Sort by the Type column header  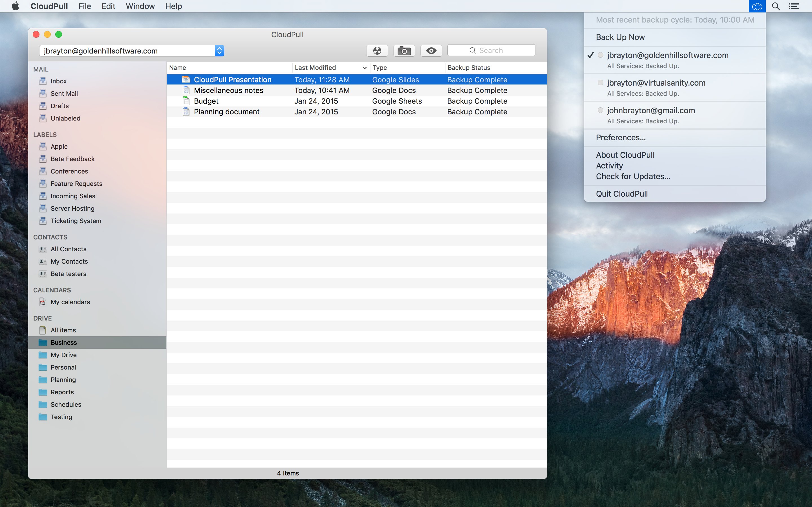[x=379, y=68]
